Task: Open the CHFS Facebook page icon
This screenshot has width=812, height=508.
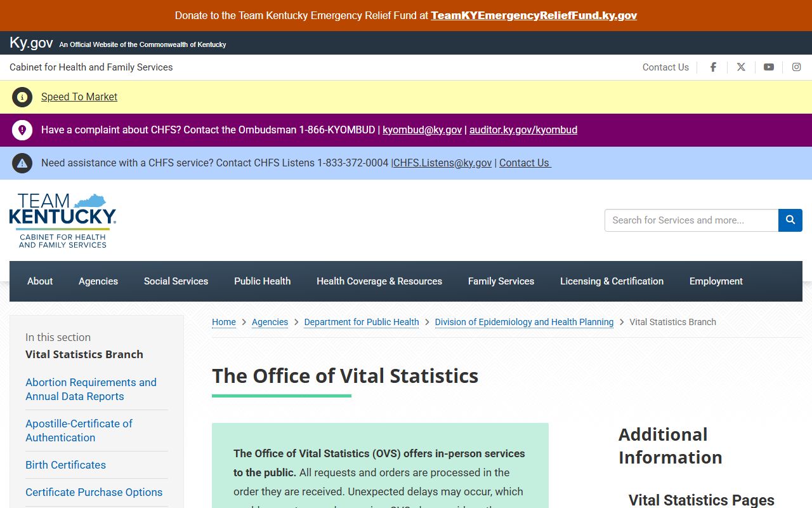Action: tap(713, 67)
